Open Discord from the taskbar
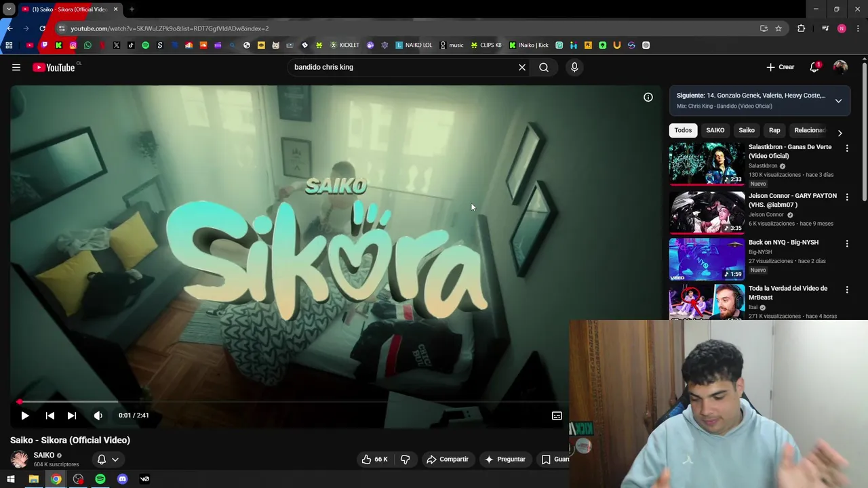This screenshot has height=488, width=868. point(123,479)
